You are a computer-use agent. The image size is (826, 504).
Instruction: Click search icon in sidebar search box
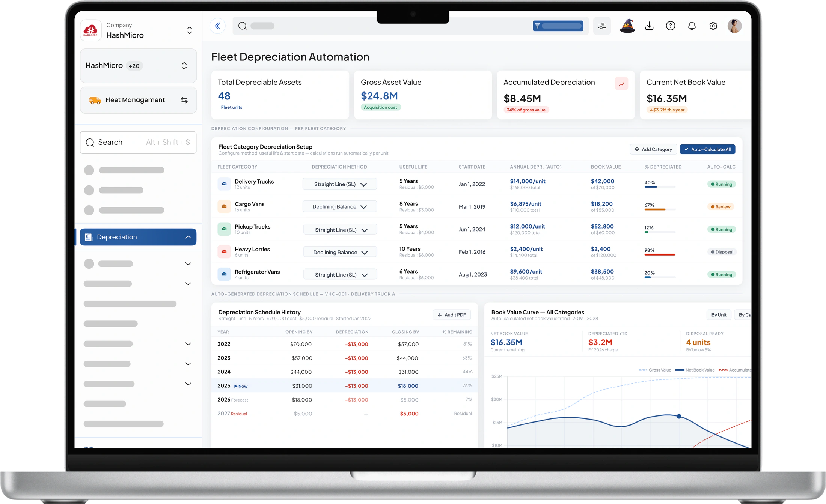tap(90, 143)
